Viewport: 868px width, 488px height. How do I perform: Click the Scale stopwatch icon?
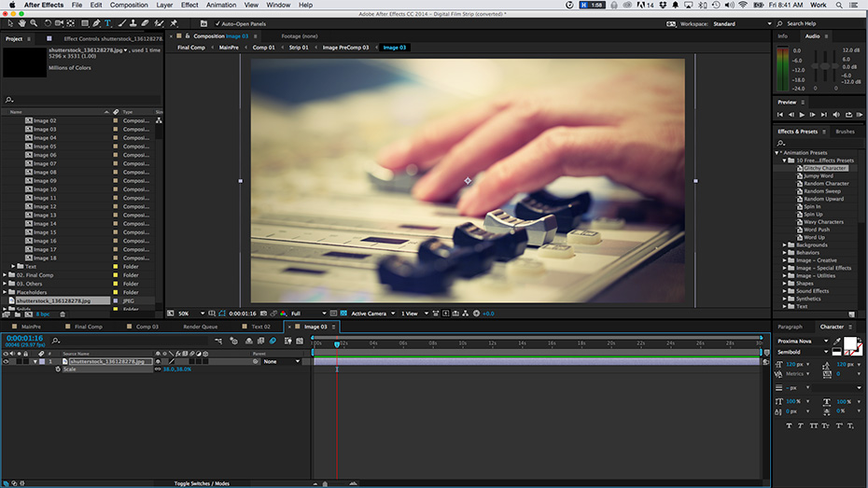58,369
